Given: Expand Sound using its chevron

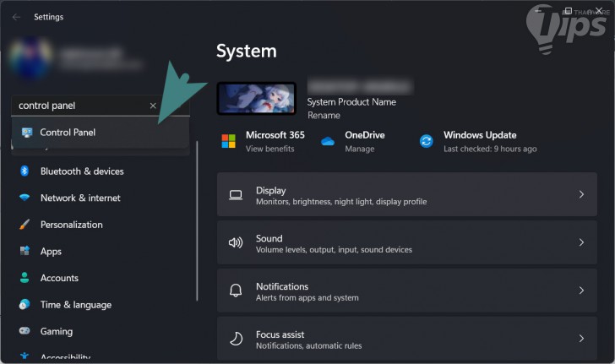Looking at the screenshot, I should click(x=581, y=242).
